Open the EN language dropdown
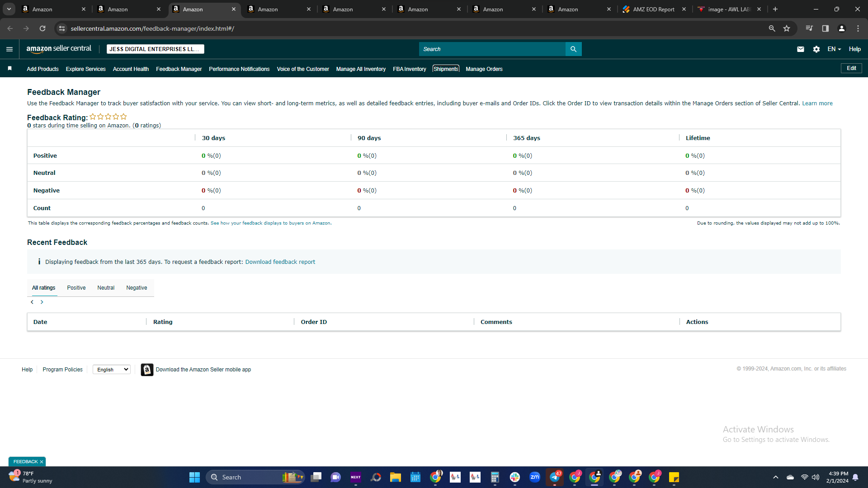The width and height of the screenshot is (868, 488). point(834,49)
